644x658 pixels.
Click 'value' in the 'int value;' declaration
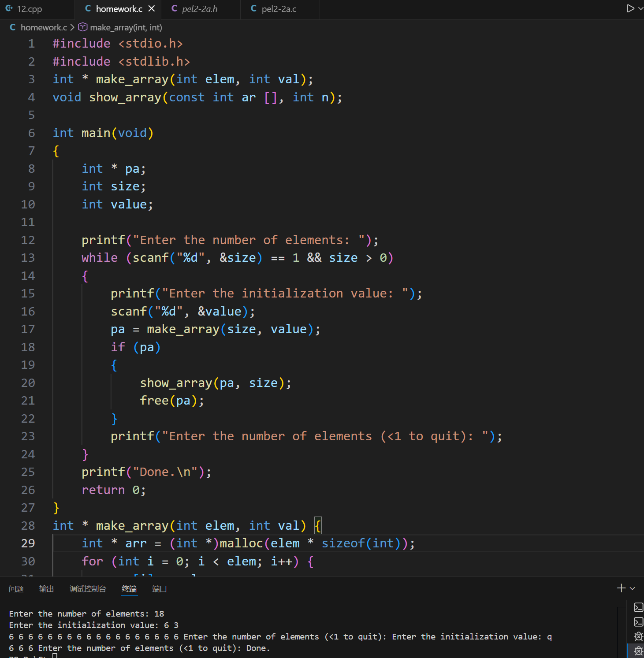tap(129, 204)
